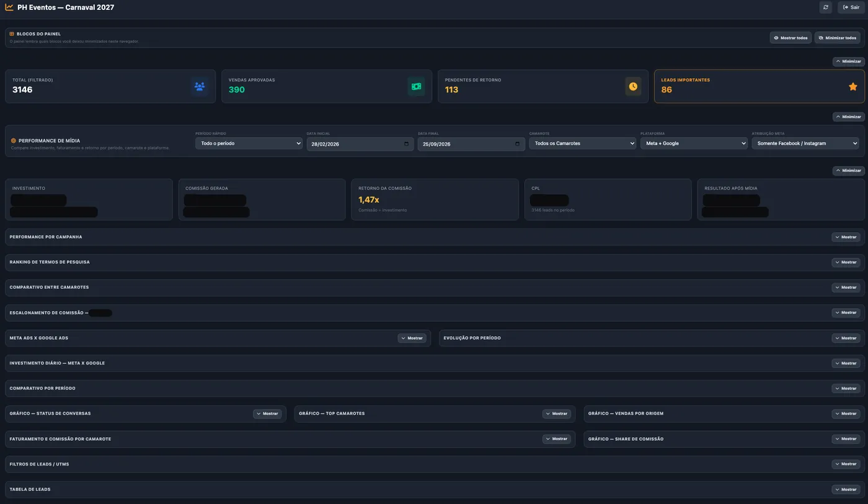Click the Data Final date field
The width and height of the screenshot is (868, 504).
click(x=471, y=144)
